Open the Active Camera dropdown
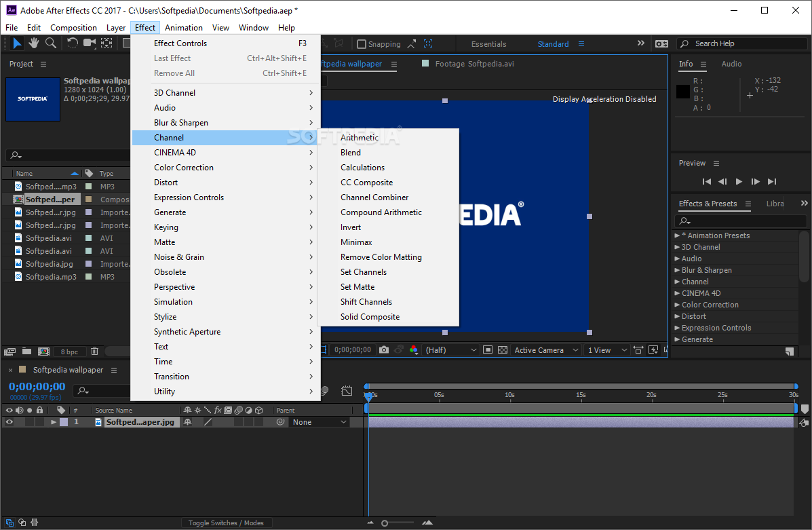This screenshot has height=530, width=812. 546,350
